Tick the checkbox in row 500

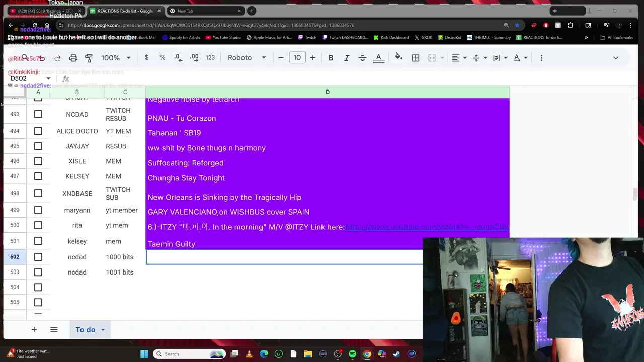38,225
